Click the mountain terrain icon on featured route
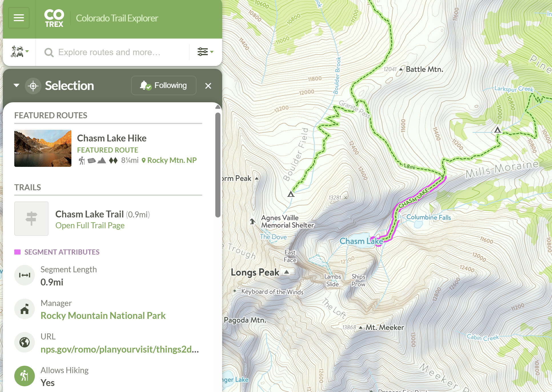The width and height of the screenshot is (552, 392). pos(102,161)
